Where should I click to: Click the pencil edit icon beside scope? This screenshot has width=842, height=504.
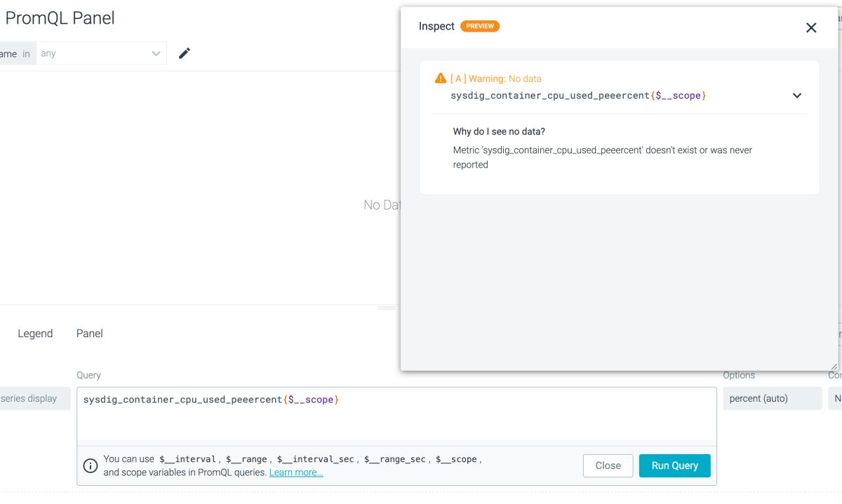tap(185, 53)
